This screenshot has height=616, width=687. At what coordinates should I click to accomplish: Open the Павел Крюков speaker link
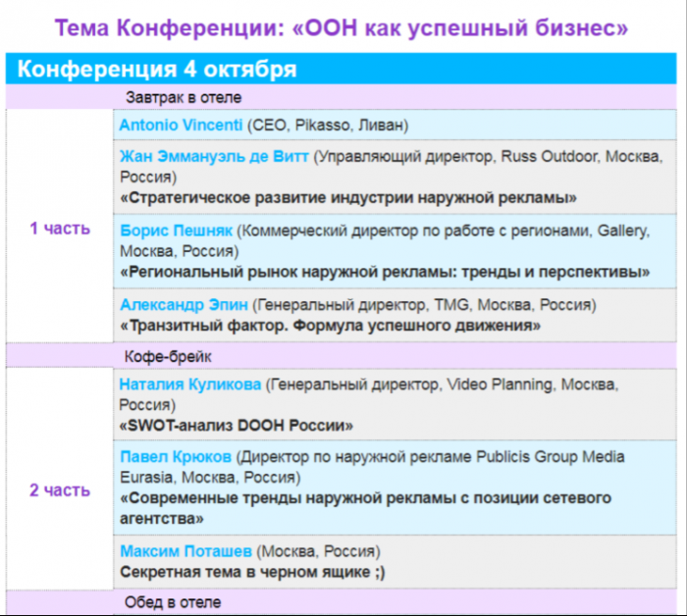176,457
